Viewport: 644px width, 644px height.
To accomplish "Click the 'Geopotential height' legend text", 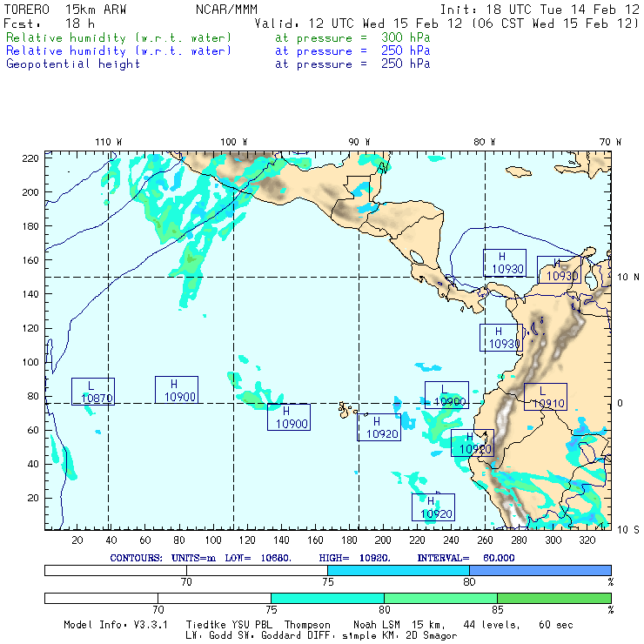I will [x=73, y=64].
